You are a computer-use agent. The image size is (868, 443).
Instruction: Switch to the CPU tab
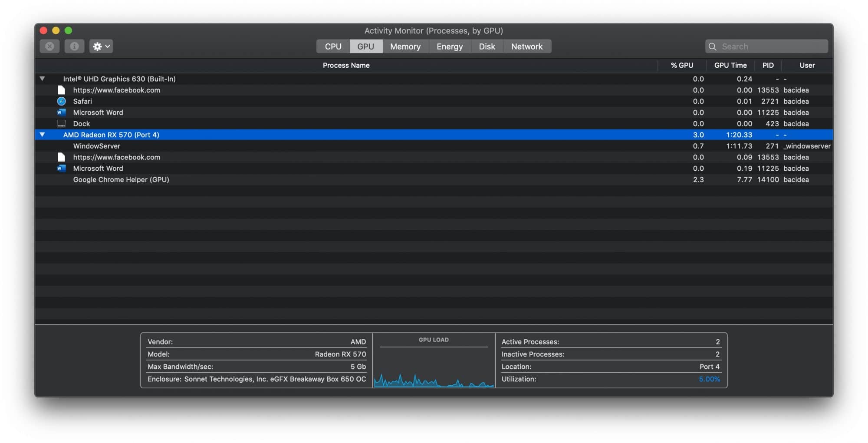333,46
